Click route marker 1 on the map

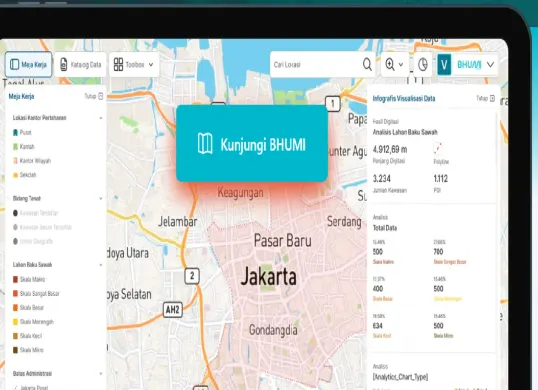[332, 104]
